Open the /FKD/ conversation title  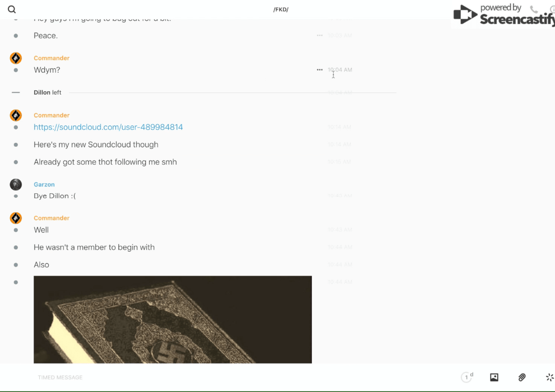[281, 10]
